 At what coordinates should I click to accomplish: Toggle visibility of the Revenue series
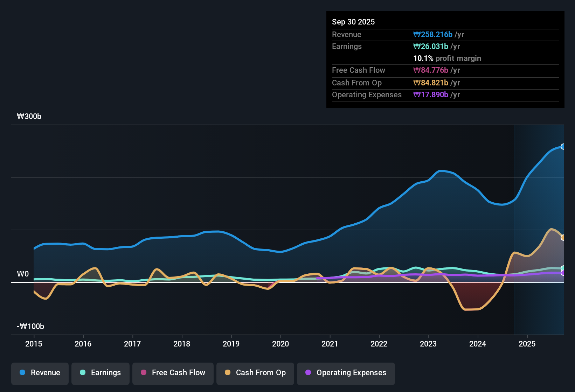tap(40, 373)
